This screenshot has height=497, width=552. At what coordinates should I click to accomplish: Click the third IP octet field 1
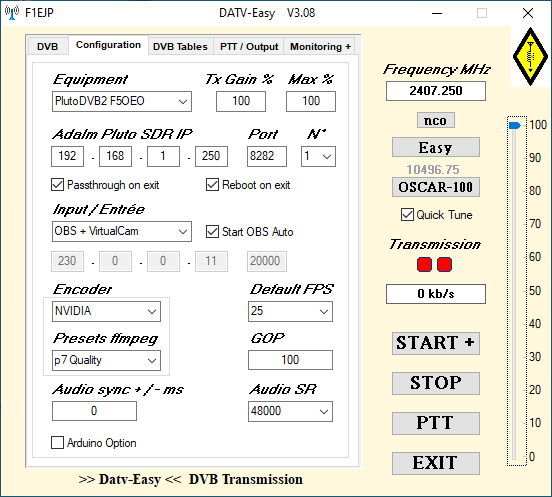[x=163, y=156]
